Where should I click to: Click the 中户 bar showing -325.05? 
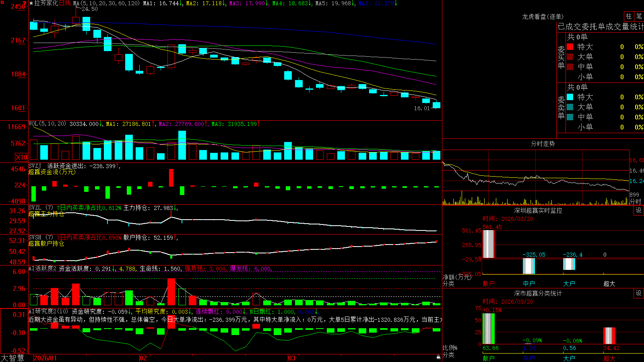529,266
